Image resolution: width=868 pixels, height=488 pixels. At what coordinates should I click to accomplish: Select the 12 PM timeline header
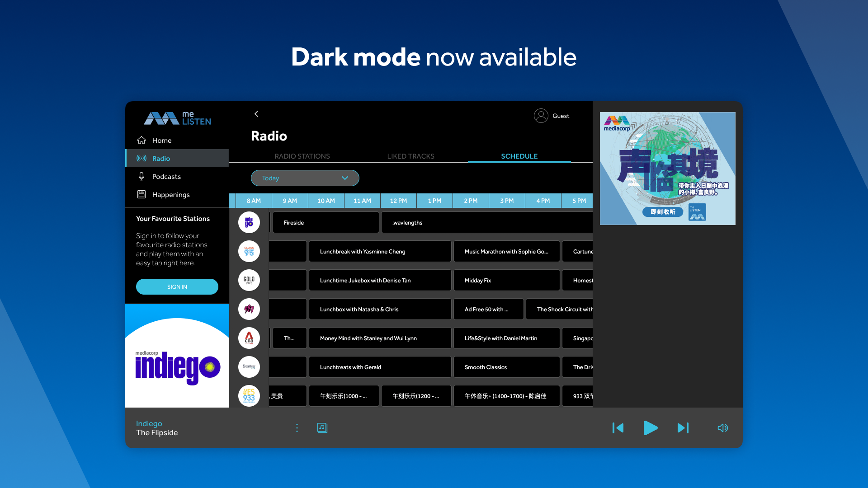pos(398,201)
